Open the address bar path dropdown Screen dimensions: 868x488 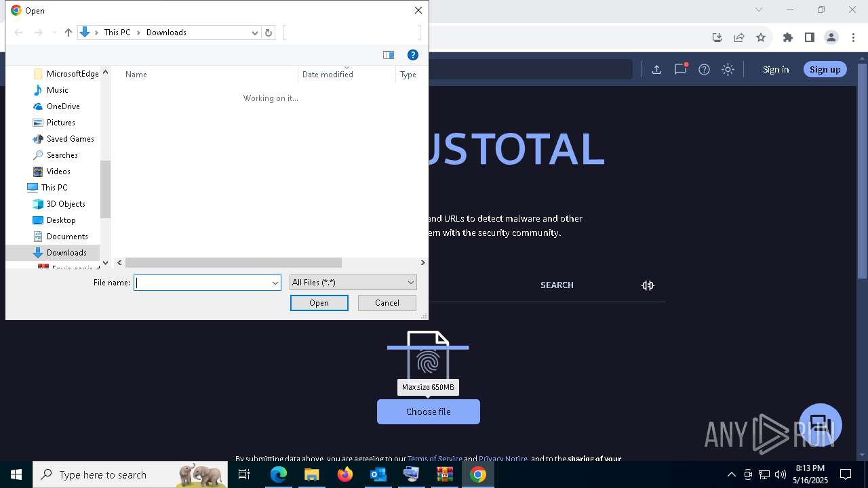pyautogui.click(x=255, y=33)
